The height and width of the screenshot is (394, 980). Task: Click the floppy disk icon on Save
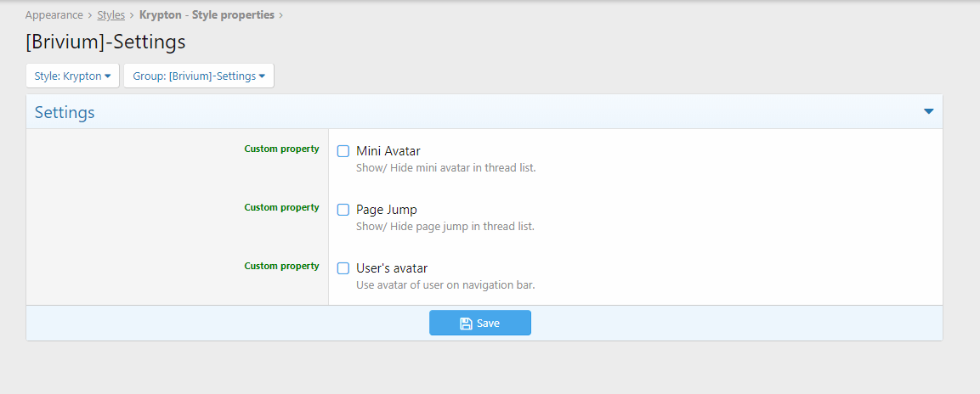[466, 323]
